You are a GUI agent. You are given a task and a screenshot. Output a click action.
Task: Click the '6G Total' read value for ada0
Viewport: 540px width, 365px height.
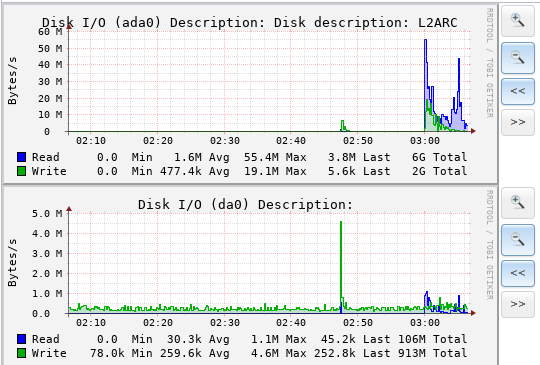[439, 157]
